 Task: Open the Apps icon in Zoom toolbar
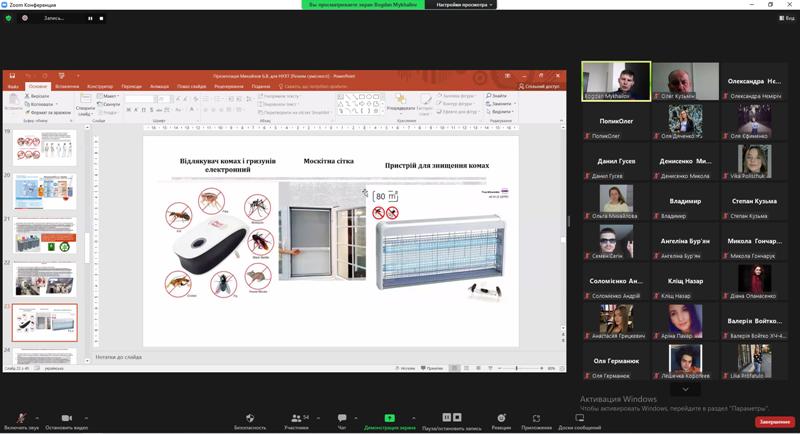tap(536, 418)
